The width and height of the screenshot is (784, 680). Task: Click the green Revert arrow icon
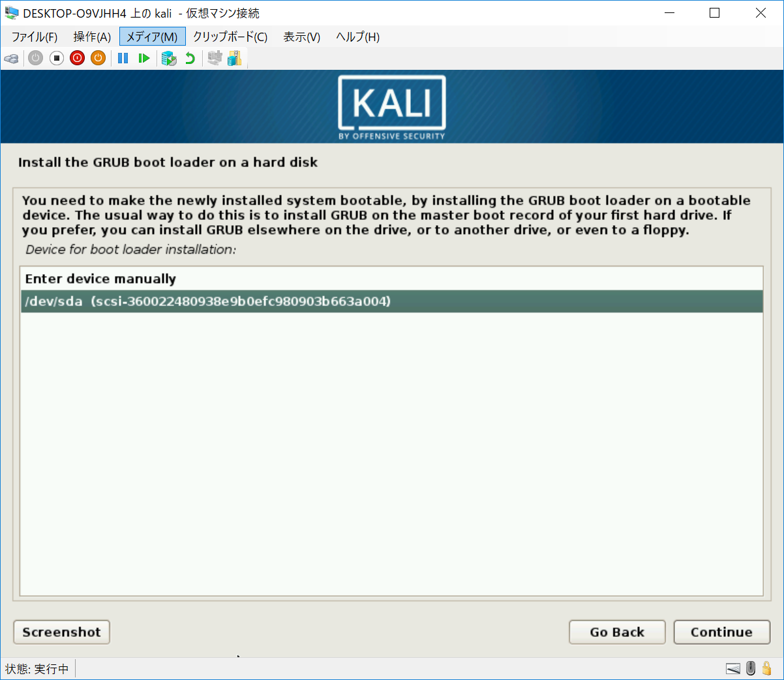[190, 59]
